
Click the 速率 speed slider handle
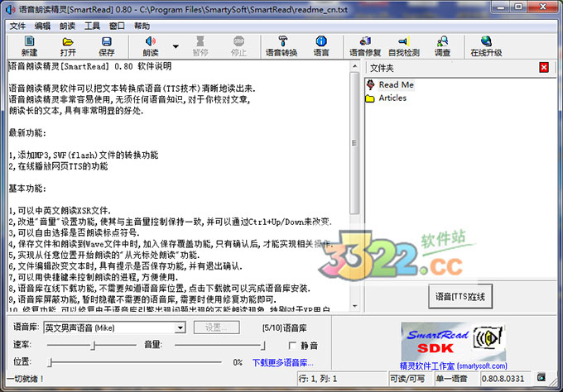(93, 346)
